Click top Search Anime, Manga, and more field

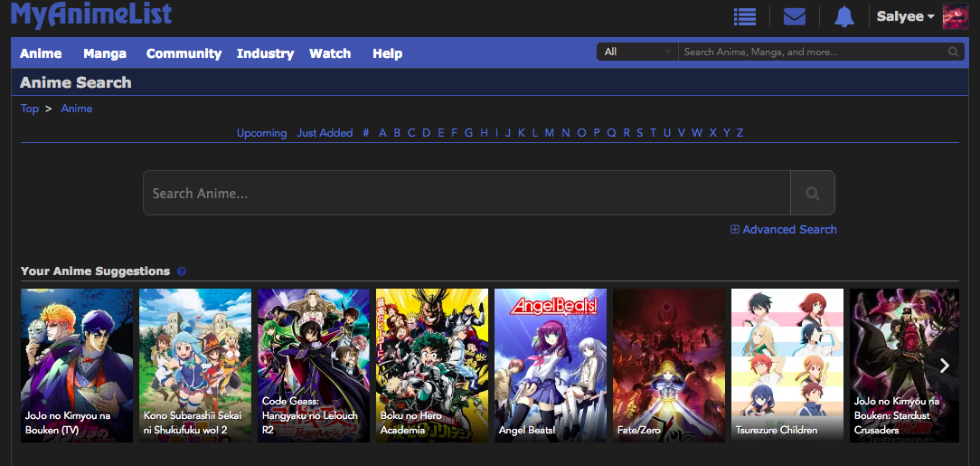[x=813, y=52]
